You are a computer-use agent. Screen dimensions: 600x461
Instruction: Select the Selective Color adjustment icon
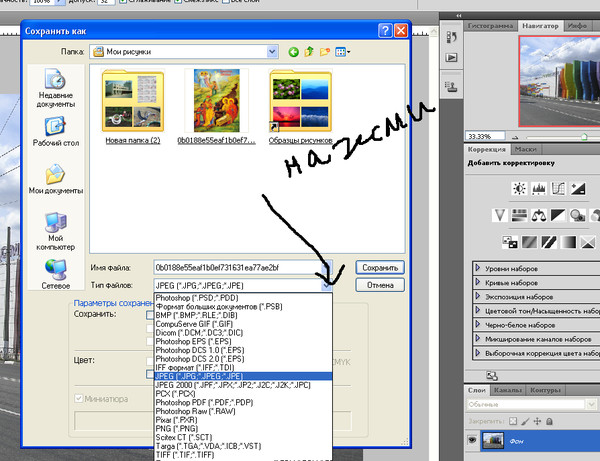pyautogui.click(x=588, y=242)
